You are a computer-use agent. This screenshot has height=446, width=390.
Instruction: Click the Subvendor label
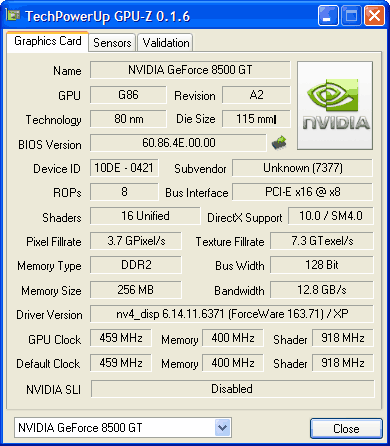tap(200, 169)
